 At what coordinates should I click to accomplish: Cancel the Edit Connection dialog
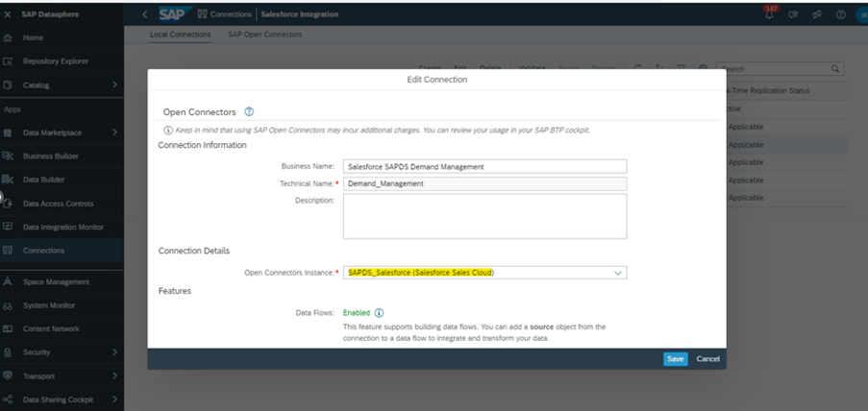click(x=707, y=358)
